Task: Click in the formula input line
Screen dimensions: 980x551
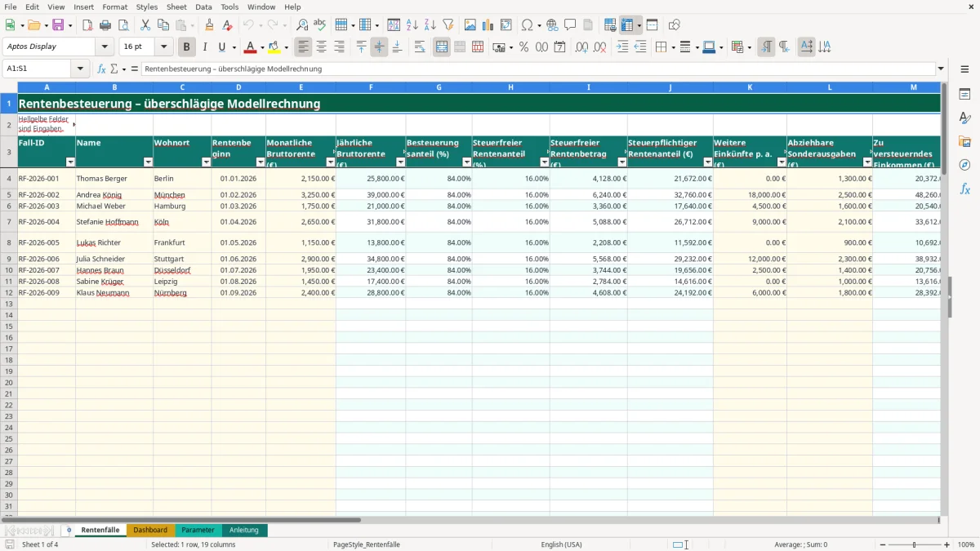Action: (x=537, y=69)
